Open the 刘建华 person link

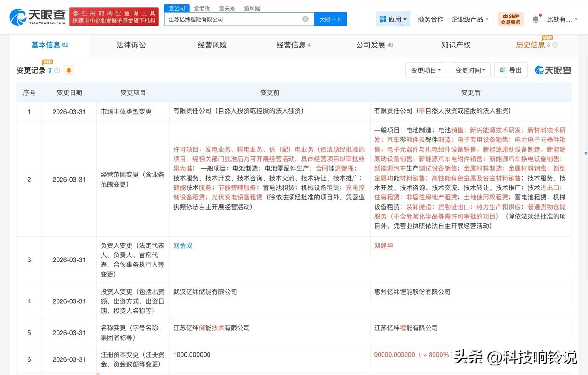tap(384, 245)
